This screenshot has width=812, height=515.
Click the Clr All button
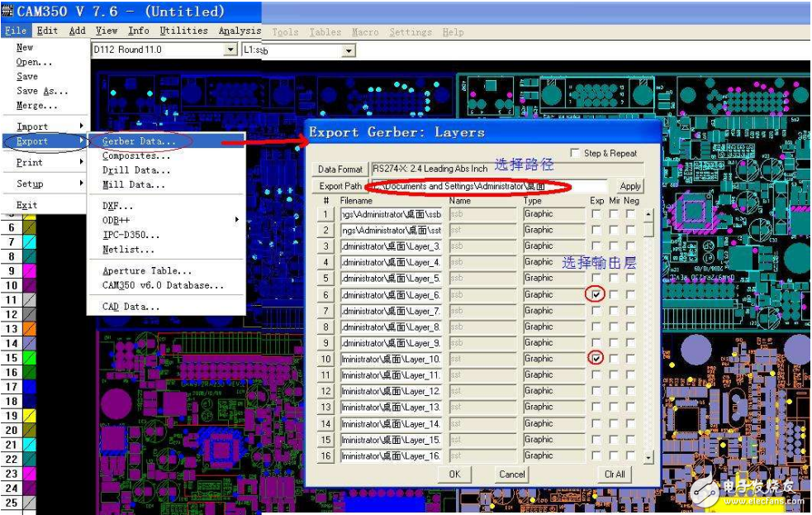point(615,474)
